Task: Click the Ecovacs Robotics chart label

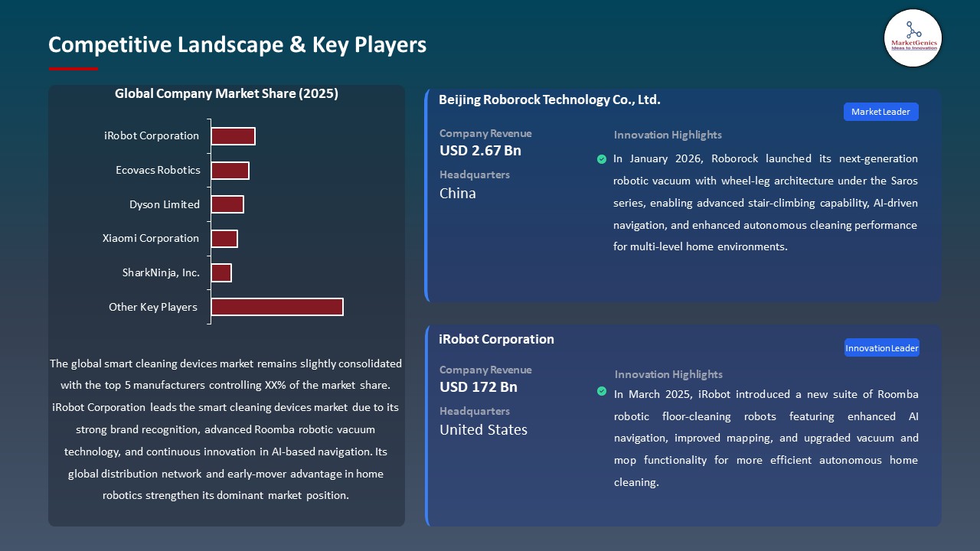Action: [x=158, y=170]
